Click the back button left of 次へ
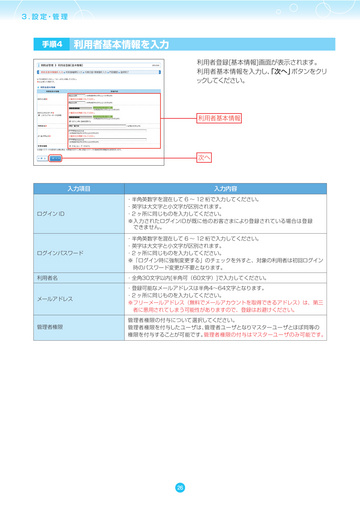The height and width of the screenshot is (509, 360). [42, 158]
